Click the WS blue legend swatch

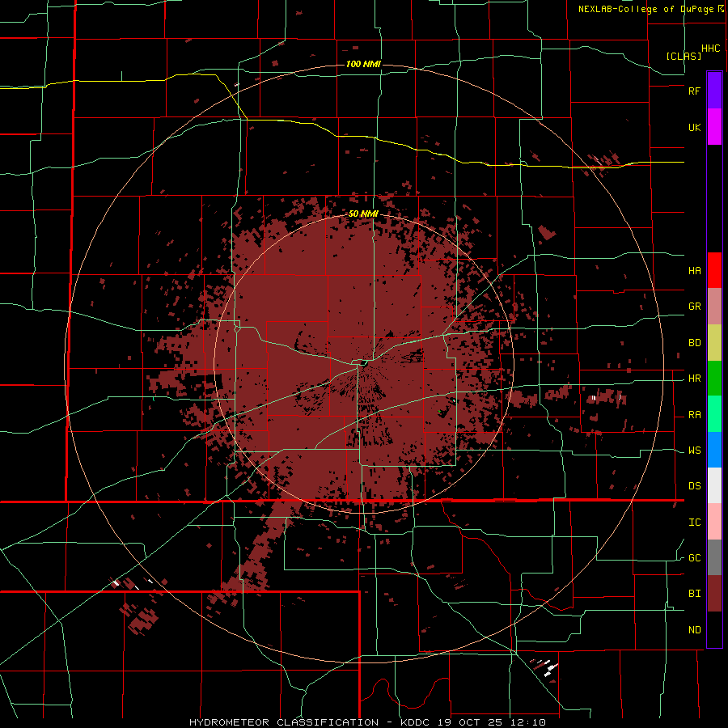tap(714, 450)
